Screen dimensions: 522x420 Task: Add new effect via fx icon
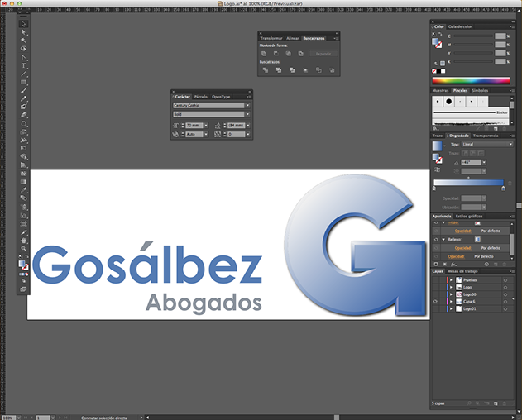pyautogui.click(x=453, y=265)
